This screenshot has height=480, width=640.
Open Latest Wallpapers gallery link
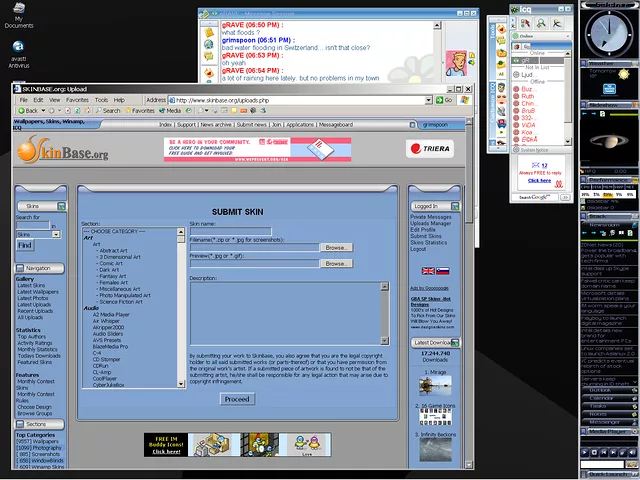point(38,292)
